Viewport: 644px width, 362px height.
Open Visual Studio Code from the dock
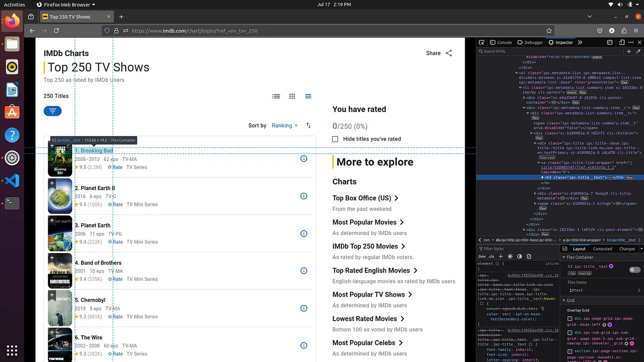(12, 181)
